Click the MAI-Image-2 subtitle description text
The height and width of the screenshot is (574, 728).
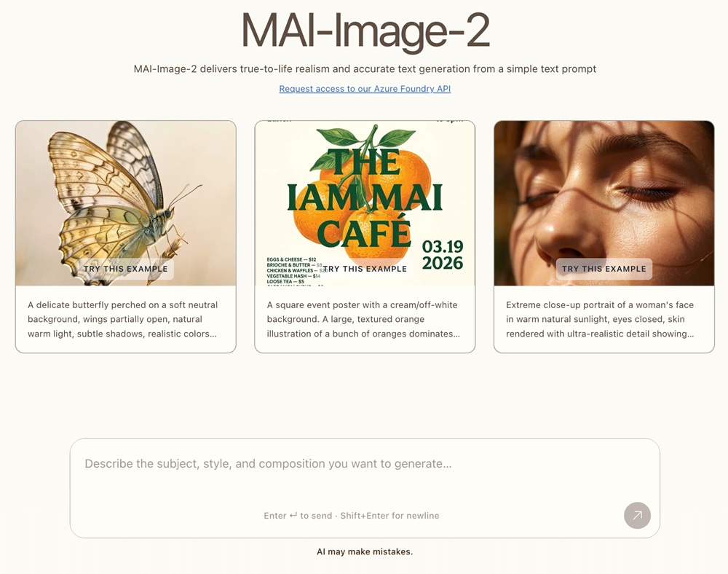[x=365, y=69]
